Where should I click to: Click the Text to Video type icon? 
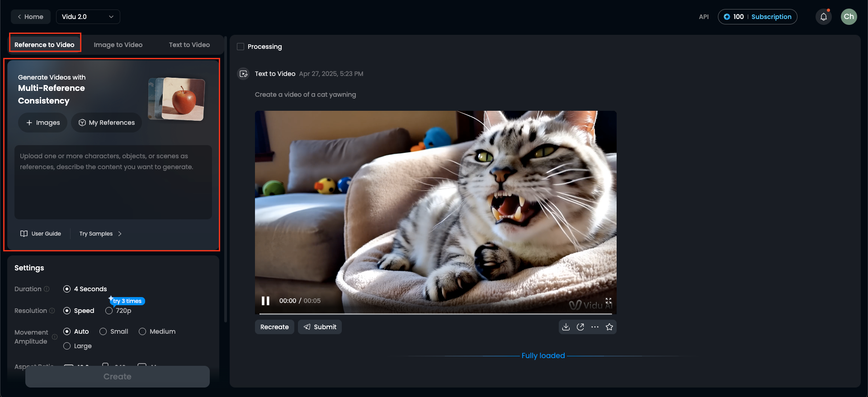coord(244,74)
